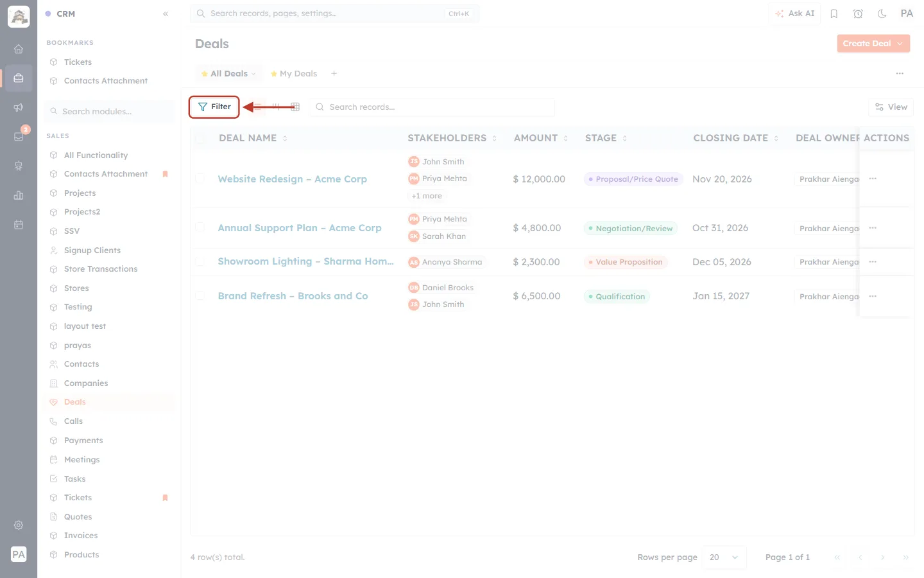The image size is (924, 578).
Task: Toggle bookmark on Contacts Attachment in Sales
Action: click(x=165, y=174)
